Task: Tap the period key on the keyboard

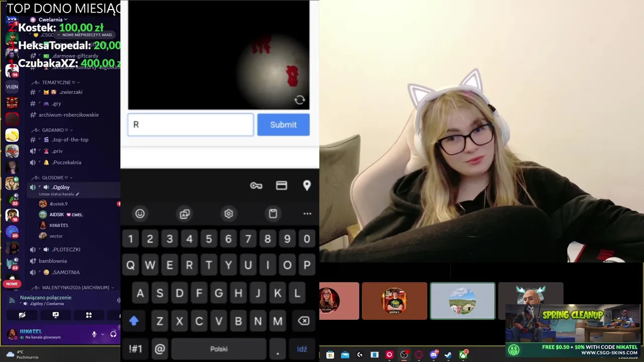Action: [x=278, y=349]
